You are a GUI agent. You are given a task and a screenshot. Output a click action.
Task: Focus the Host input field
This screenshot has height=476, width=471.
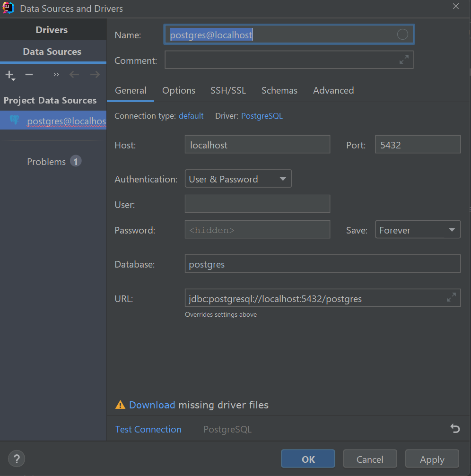pyautogui.click(x=257, y=144)
